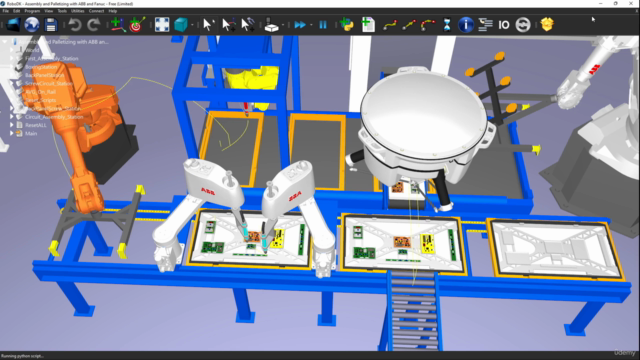Select the BackPanelStation tree item
The height and width of the screenshot is (360, 640).
[44, 75]
